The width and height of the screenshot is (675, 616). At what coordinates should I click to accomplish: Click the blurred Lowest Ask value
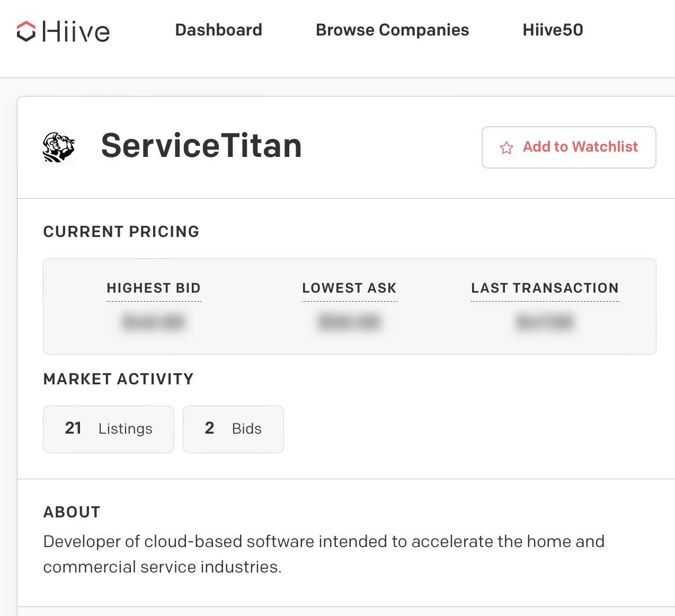click(349, 322)
